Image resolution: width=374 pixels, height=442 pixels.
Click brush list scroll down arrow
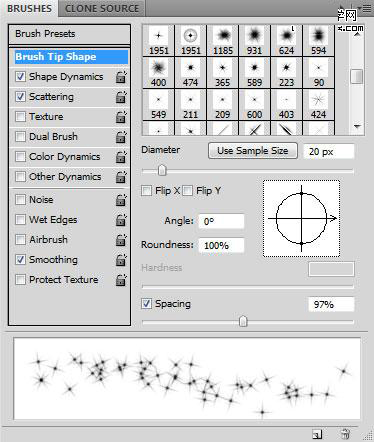coord(357,127)
